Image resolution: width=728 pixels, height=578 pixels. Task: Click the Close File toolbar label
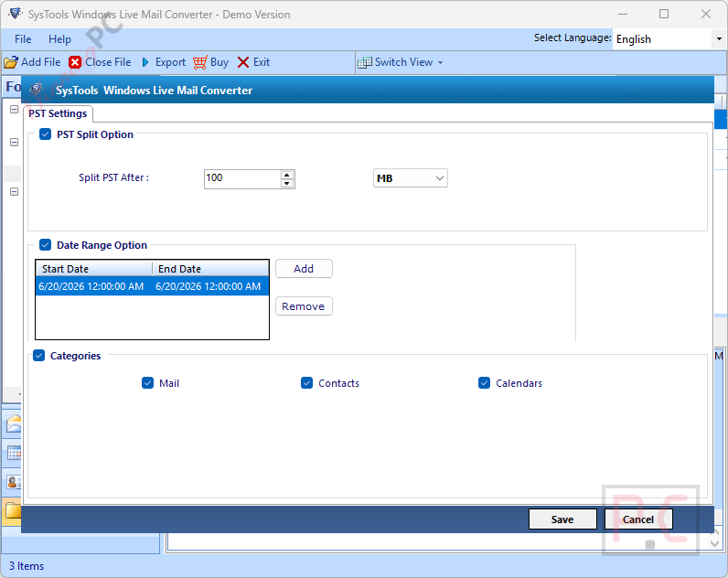pyautogui.click(x=108, y=62)
